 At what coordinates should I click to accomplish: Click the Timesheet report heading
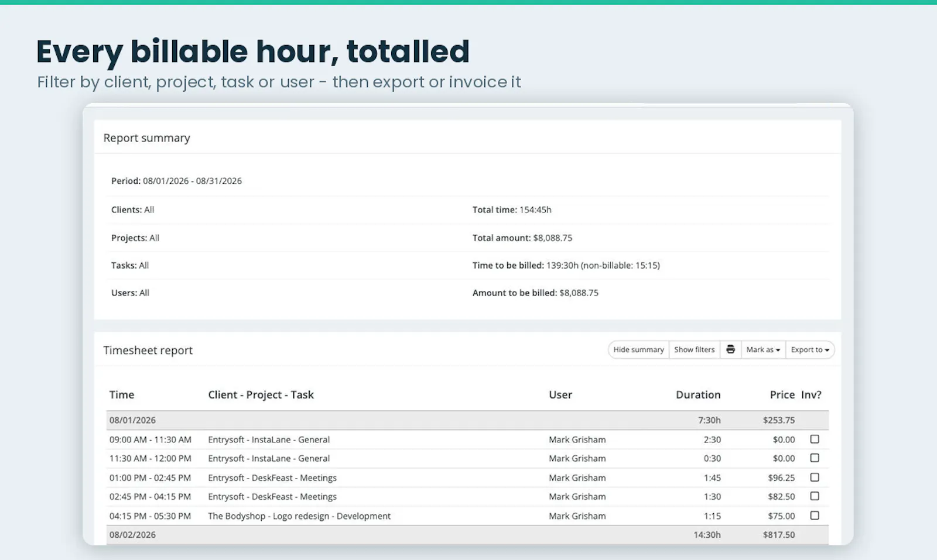[x=148, y=350]
